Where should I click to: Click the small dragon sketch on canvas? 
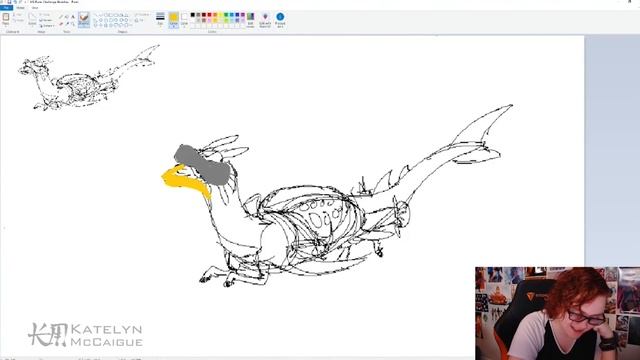[x=88, y=78]
